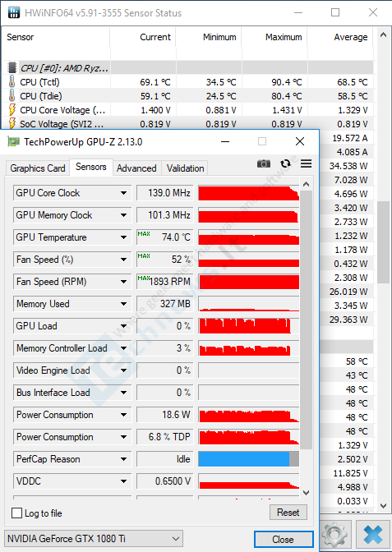Click the GPU-Z screenshot camera icon
The image size is (392, 552).
point(264,163)
